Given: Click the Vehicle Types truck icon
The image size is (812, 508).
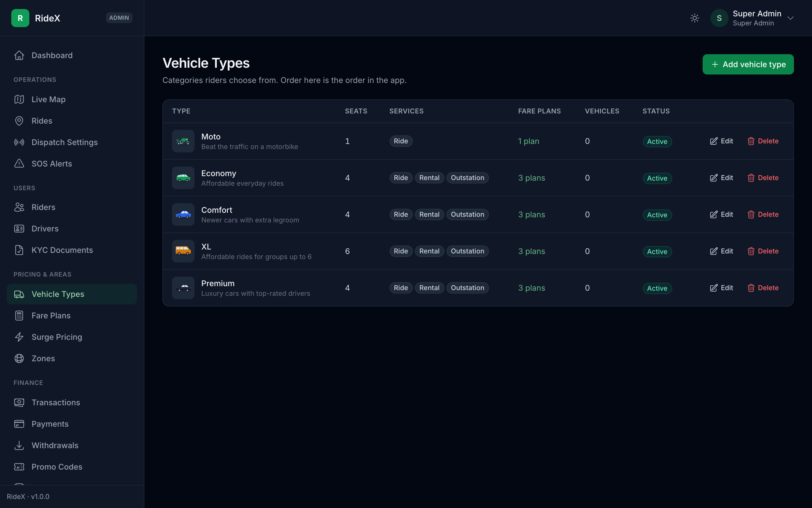Looking at the screenshot, I should 19,294.
